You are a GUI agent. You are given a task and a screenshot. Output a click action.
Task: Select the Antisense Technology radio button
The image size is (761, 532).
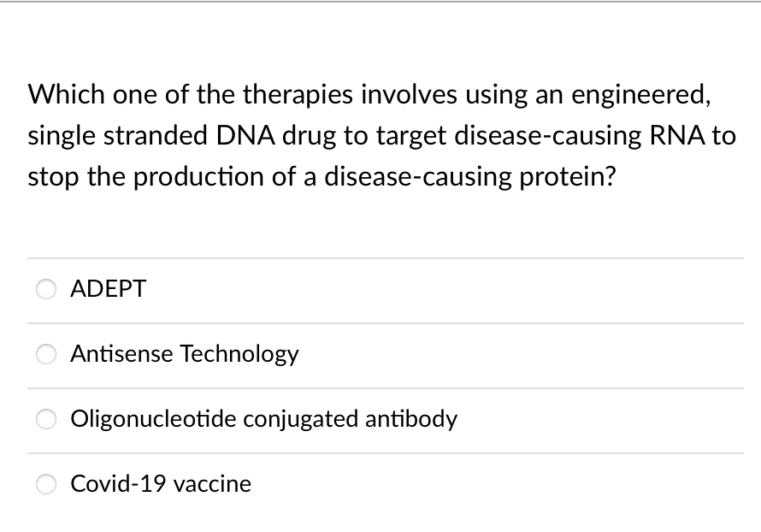(46, 354)
